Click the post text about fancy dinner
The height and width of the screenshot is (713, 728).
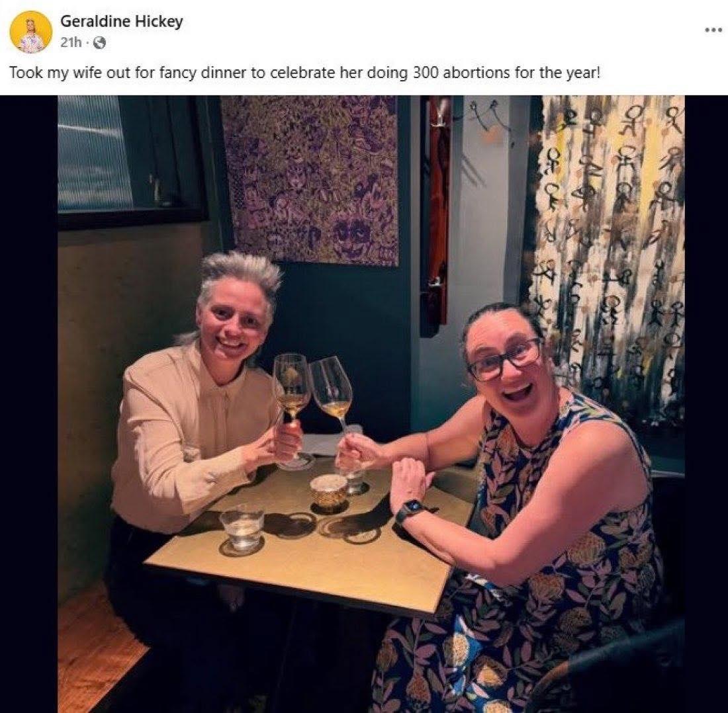pyautogui.click(x=304, y=73)
